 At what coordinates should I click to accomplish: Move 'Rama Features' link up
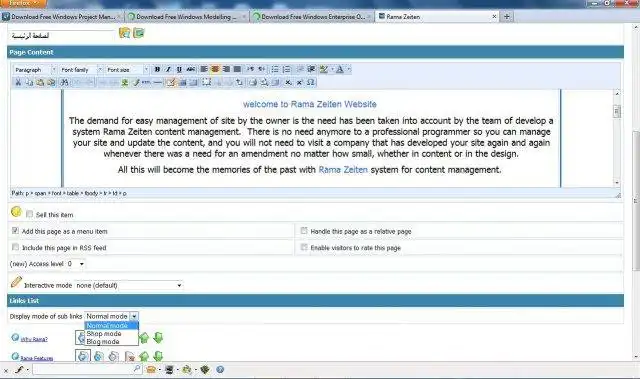pyautogui.click(x=144, y=357)
